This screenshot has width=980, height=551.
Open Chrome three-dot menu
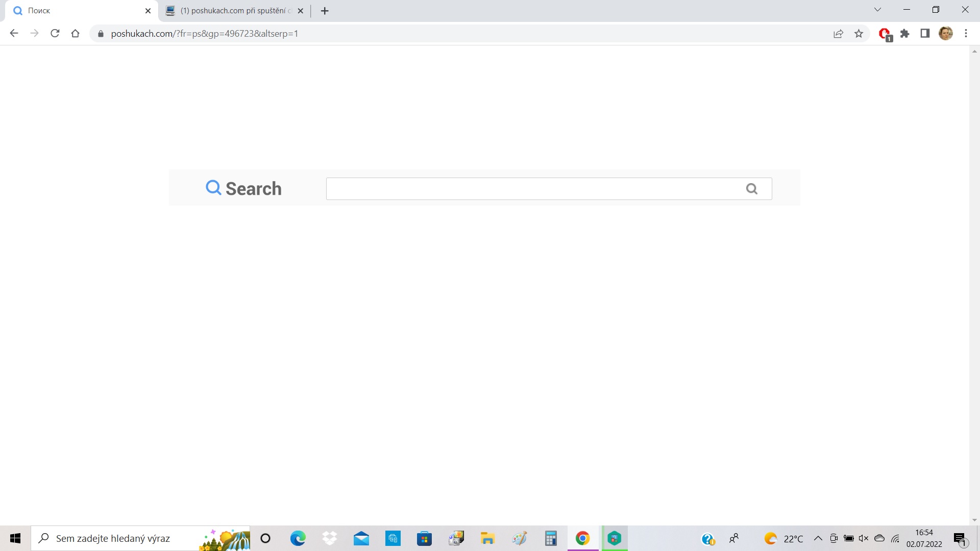click(x=966, y=34)
